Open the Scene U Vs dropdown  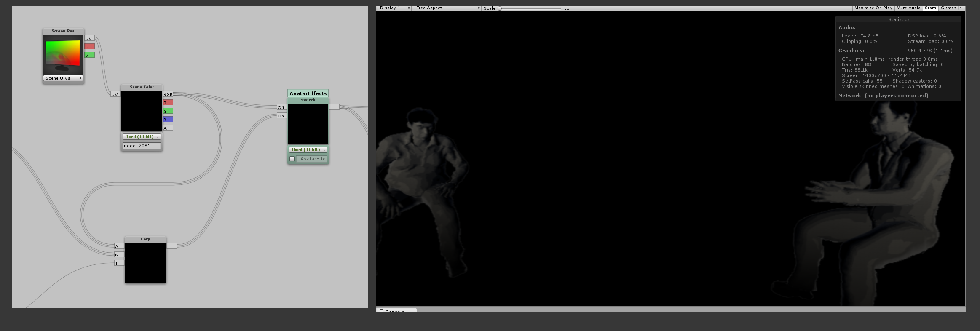(63, 78)
